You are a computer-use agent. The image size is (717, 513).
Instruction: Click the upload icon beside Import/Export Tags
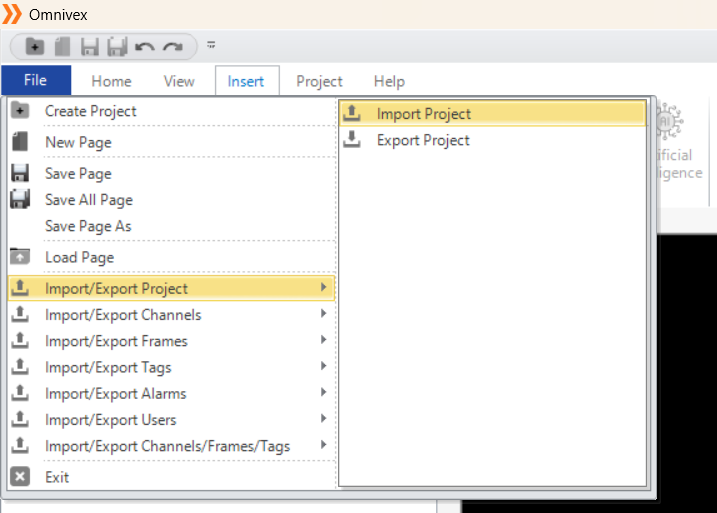pos(20,366)
